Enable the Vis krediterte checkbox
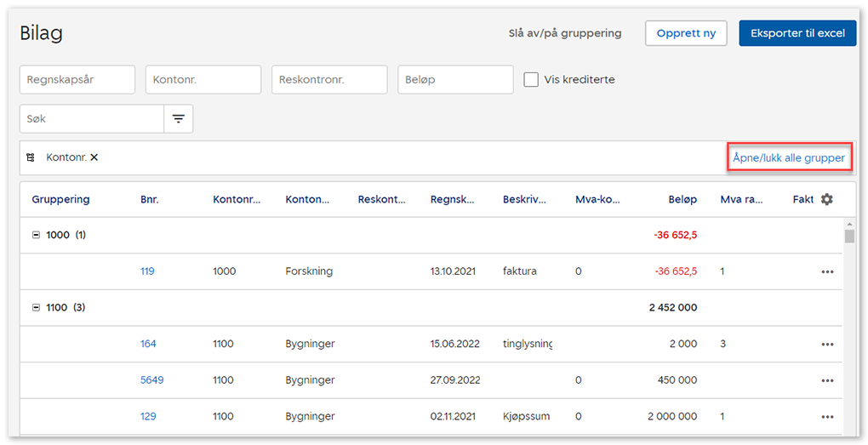The width and height of the screenshot is (868, 445). point(531,79)
